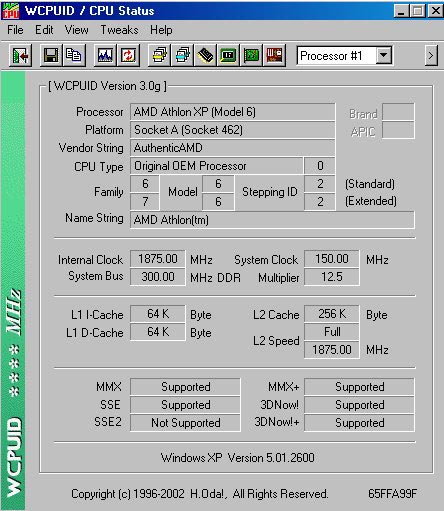Click the red motherboard toolbar icon
The width and height of the screenshot is (444, 511).
pos(274,55)
